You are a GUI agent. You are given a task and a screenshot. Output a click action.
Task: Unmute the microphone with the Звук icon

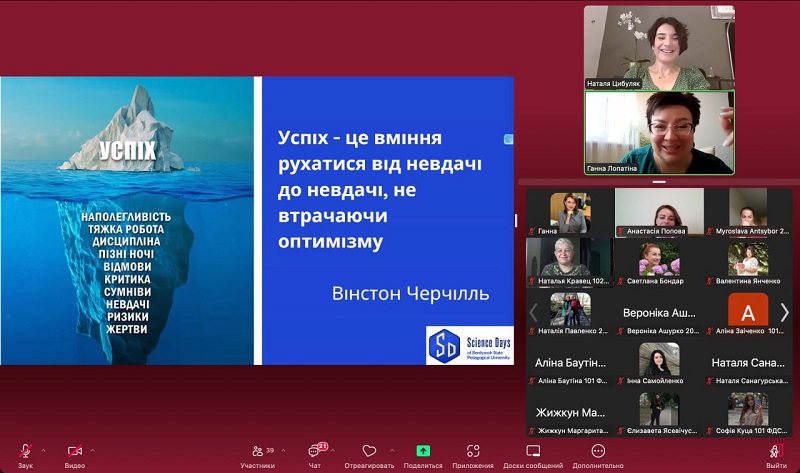click(25, 452)
